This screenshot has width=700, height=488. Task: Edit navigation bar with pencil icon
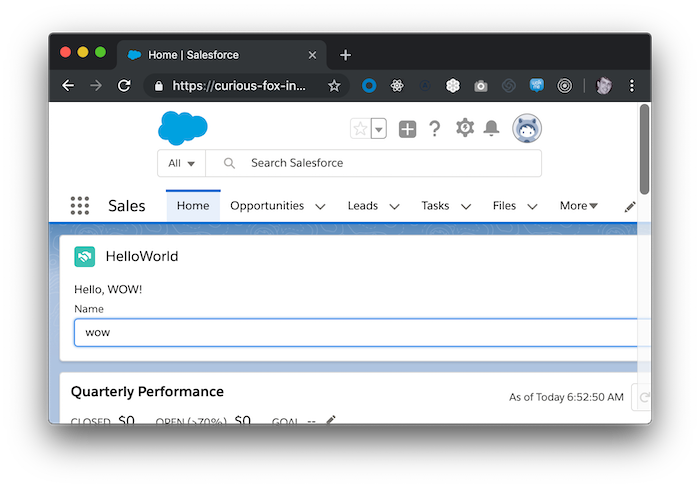(x=630, y=207)
